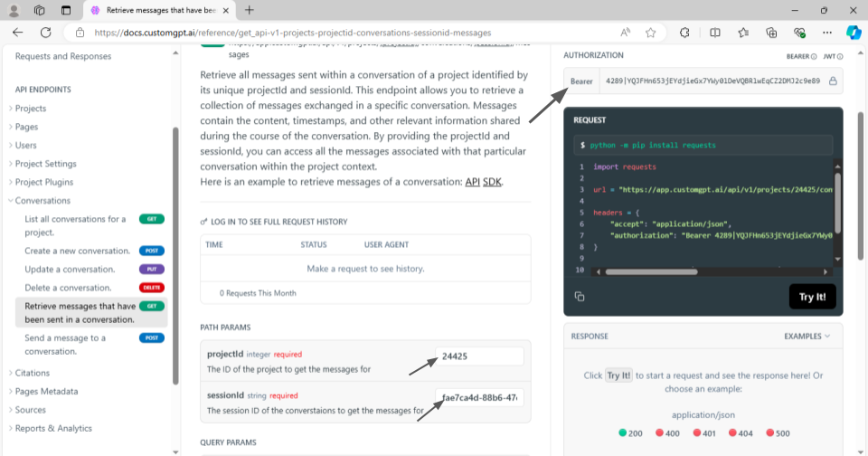Toggle the token visibility lock icon
The height and width of the screenshot is (456, 868).
(x=833, y=81)
